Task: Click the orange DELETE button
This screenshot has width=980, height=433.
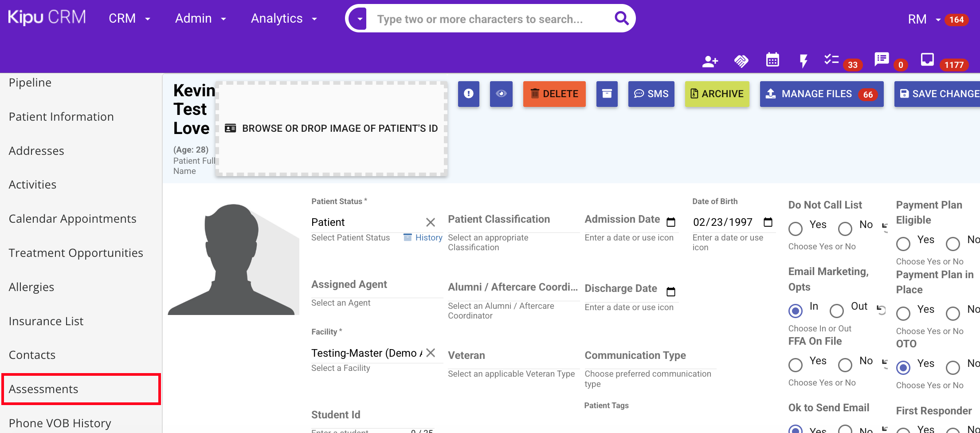Action: point(554,94)
